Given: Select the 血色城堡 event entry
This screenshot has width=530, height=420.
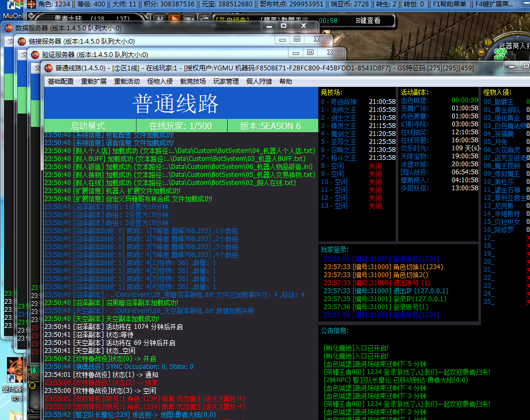Looking at the screenshot, I should coord(414,100).
